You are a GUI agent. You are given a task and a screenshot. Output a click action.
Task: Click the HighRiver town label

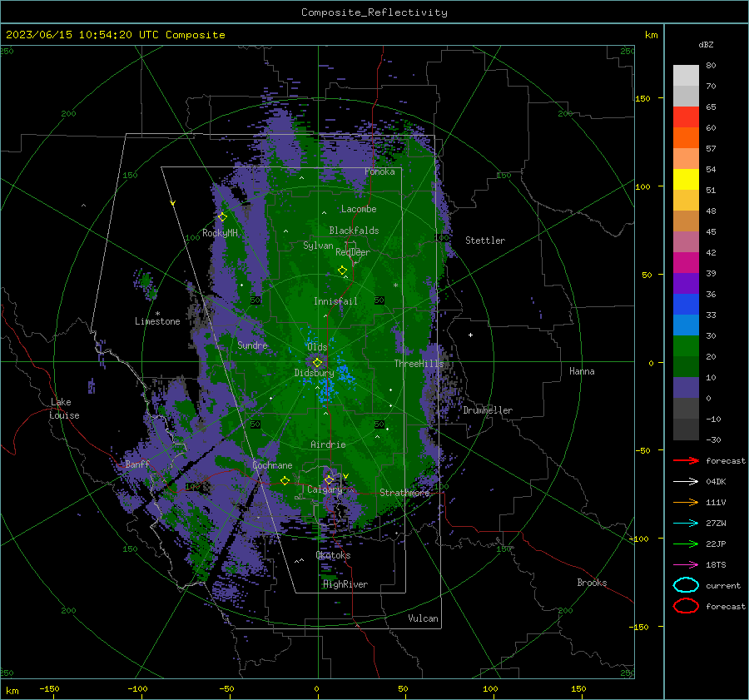pos(345,584)
